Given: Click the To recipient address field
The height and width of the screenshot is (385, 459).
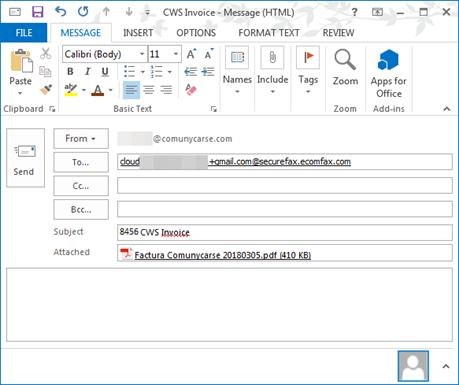Looking at the screenshot, I should click(285, 162).
